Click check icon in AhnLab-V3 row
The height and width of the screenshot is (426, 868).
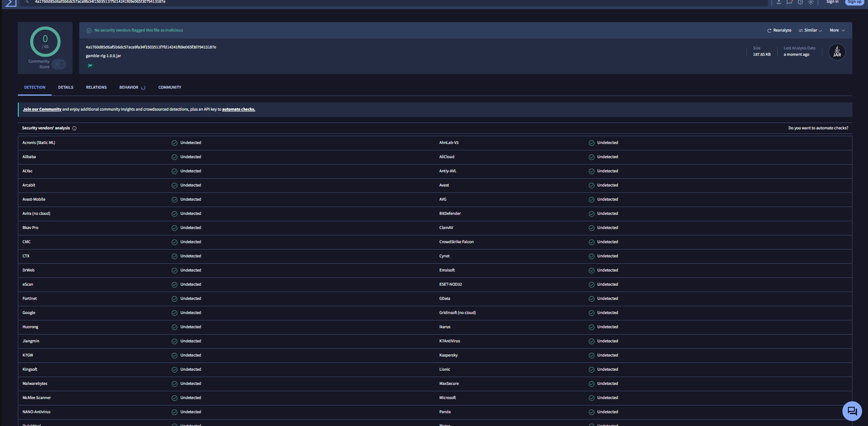pyautogui.click(x=592, y=143)
